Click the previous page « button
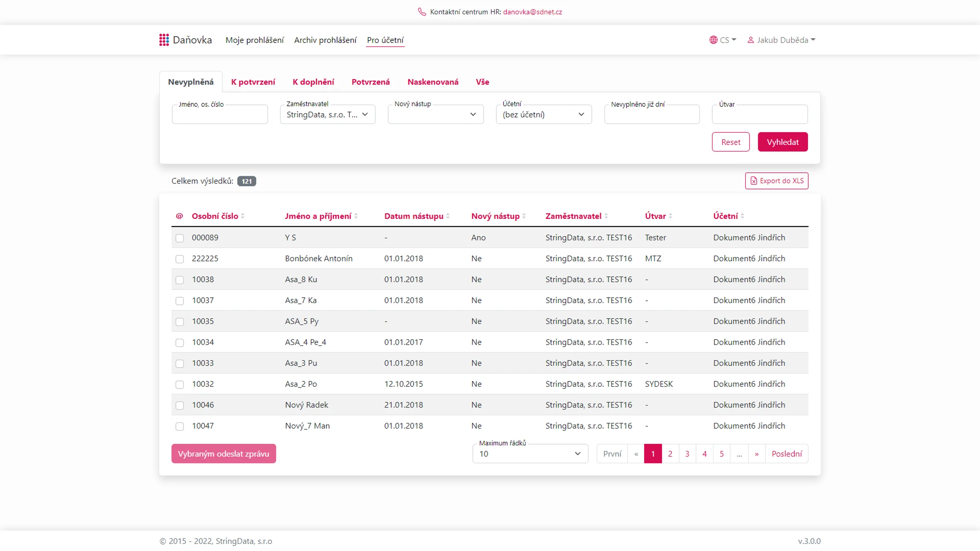The image size is (980, 551). coord(636,453)
